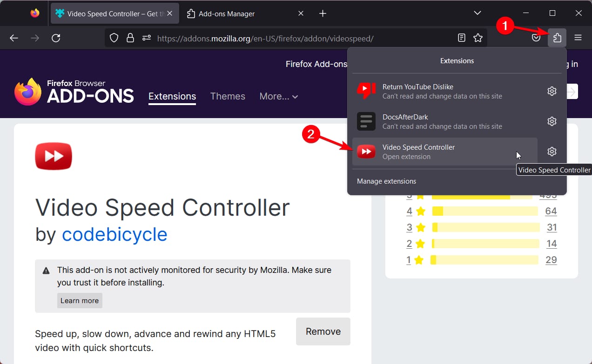
Task: Reload the current page
Action: coord(56,38)
